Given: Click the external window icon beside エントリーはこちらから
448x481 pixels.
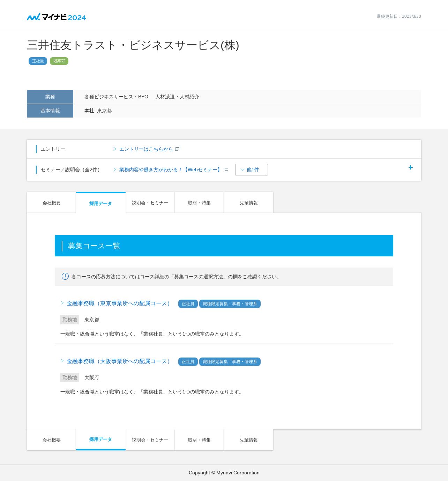Looking at the screenshot, I should [x=177, y=149].
